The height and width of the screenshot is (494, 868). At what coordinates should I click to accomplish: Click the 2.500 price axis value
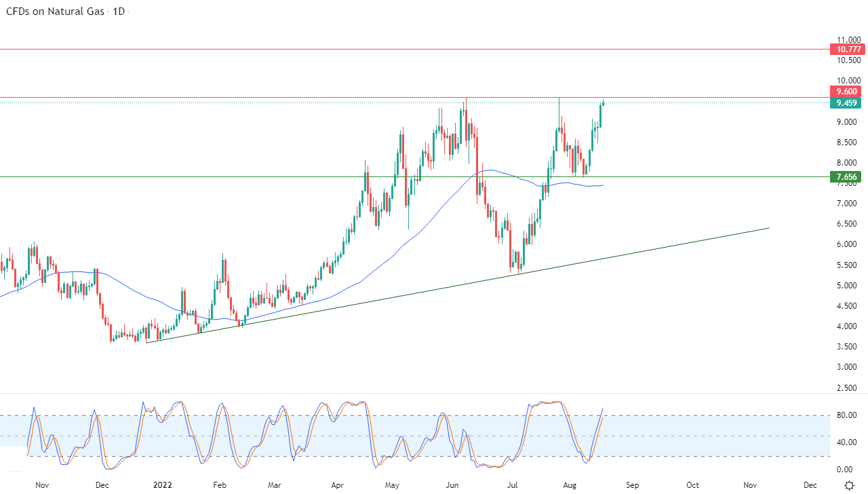(x=847, y=388)
